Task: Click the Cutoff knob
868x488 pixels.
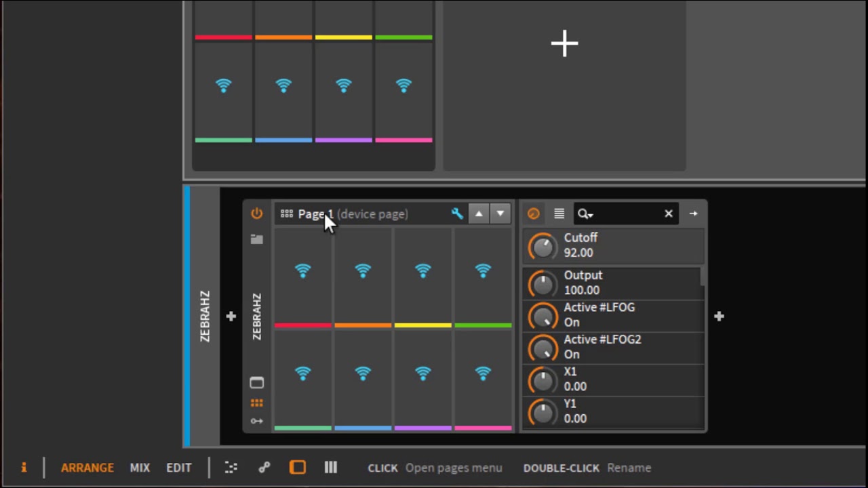Action: pyautogui.click(x=542, y=247)
